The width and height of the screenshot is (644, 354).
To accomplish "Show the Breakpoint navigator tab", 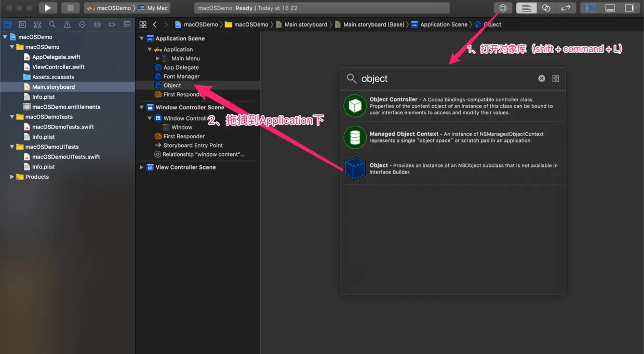I will click(112, 24).
